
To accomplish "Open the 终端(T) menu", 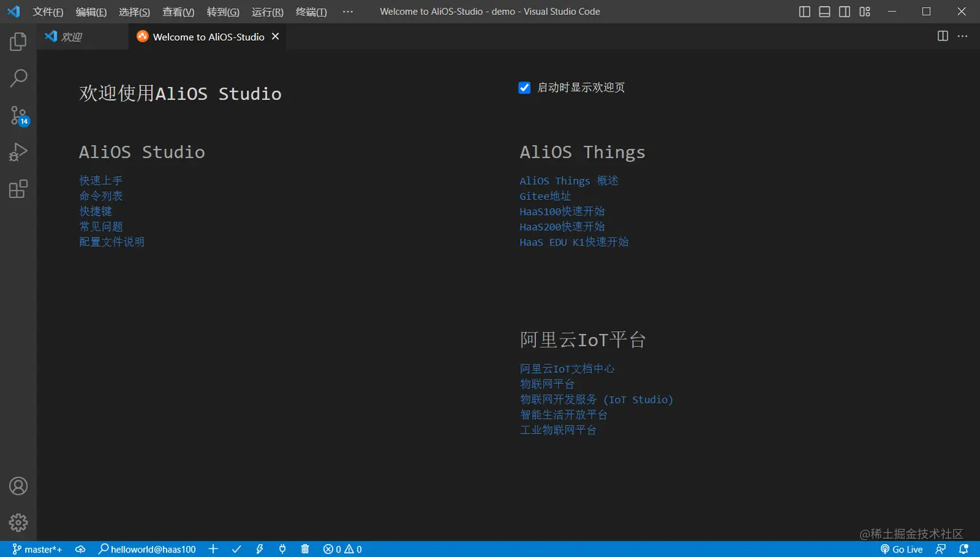I will 311,12.
